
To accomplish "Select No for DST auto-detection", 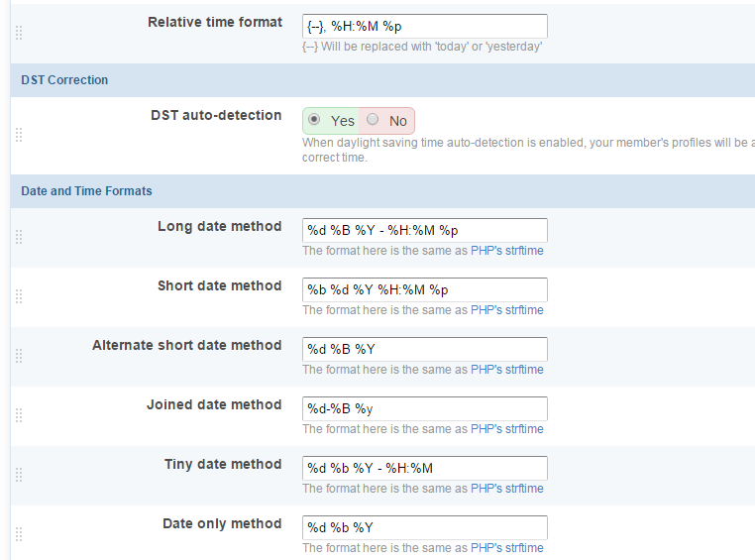I will click(x=373, y=119).
